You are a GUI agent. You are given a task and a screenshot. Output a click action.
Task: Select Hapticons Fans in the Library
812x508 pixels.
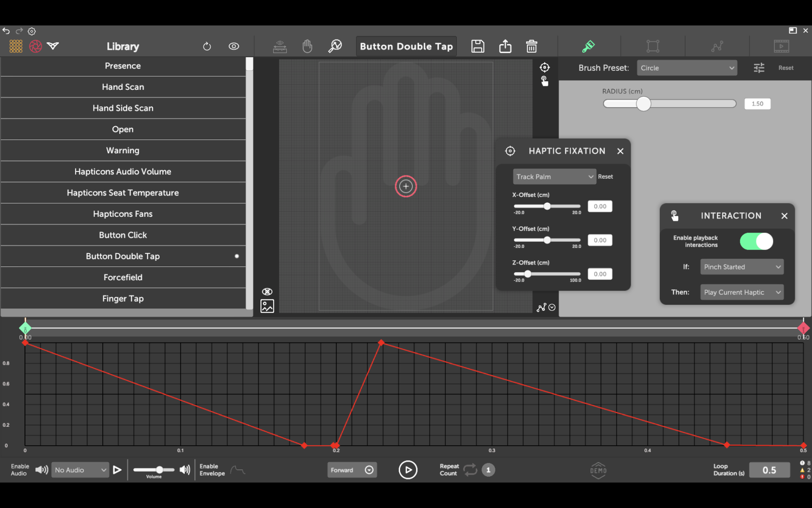click(123, 214)
